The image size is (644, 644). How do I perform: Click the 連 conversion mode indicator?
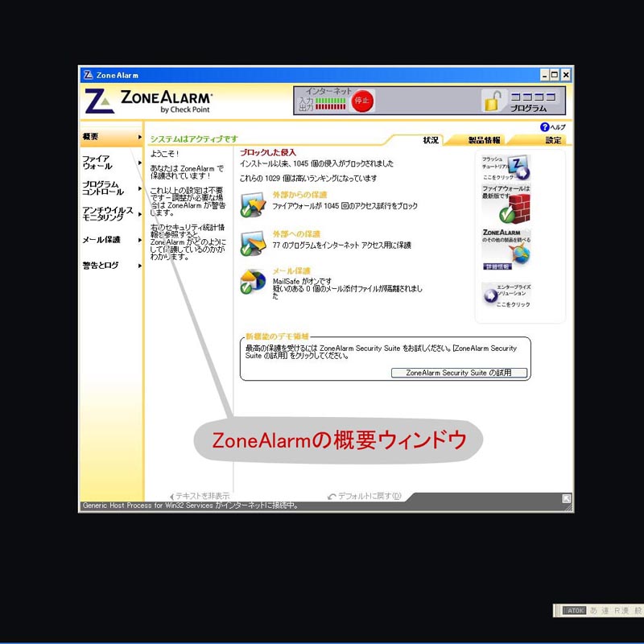(605, 611)
